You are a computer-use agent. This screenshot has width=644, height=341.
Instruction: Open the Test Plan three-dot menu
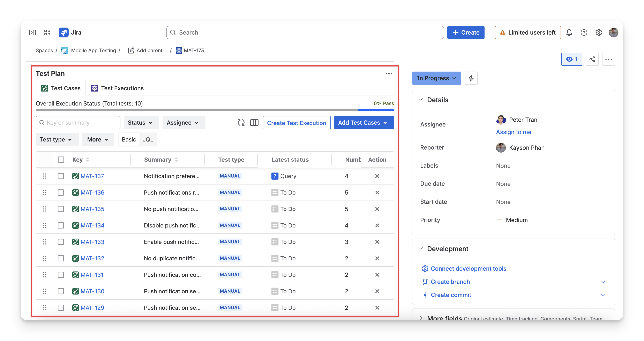[x=389, y=74]
